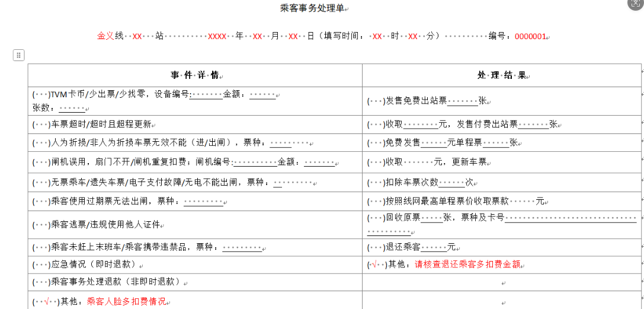Click the empty cell beside 乘客事务处理退款（非即时退款）
This screenshot has width=644, height=309.
coord(501,282)
